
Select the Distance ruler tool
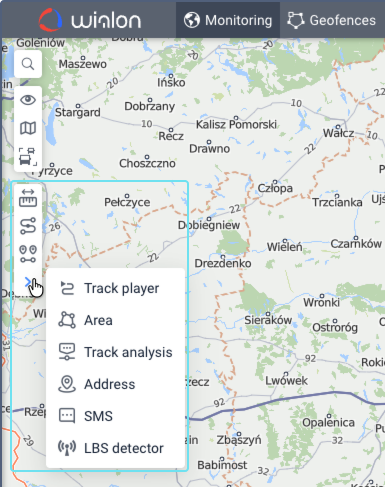click(28, 198)
